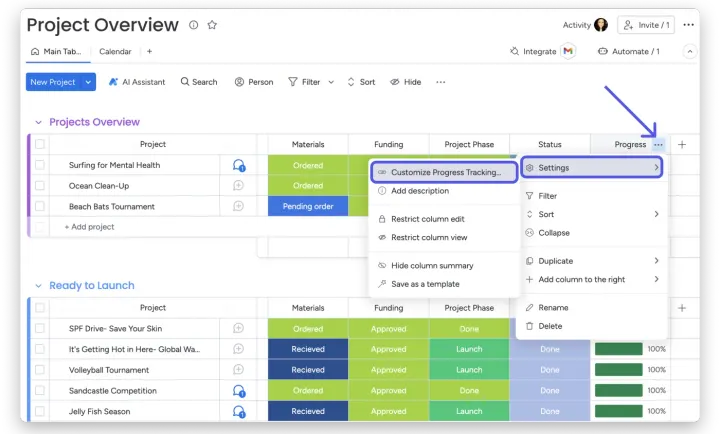Check the Jelly Fish Season row checkbox
Screen dimensions: 720x434
(x=40, y=411)
